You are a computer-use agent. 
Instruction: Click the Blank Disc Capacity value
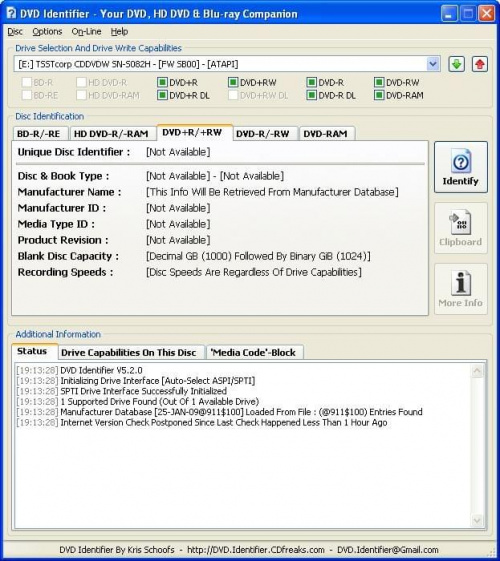(258, 256)
